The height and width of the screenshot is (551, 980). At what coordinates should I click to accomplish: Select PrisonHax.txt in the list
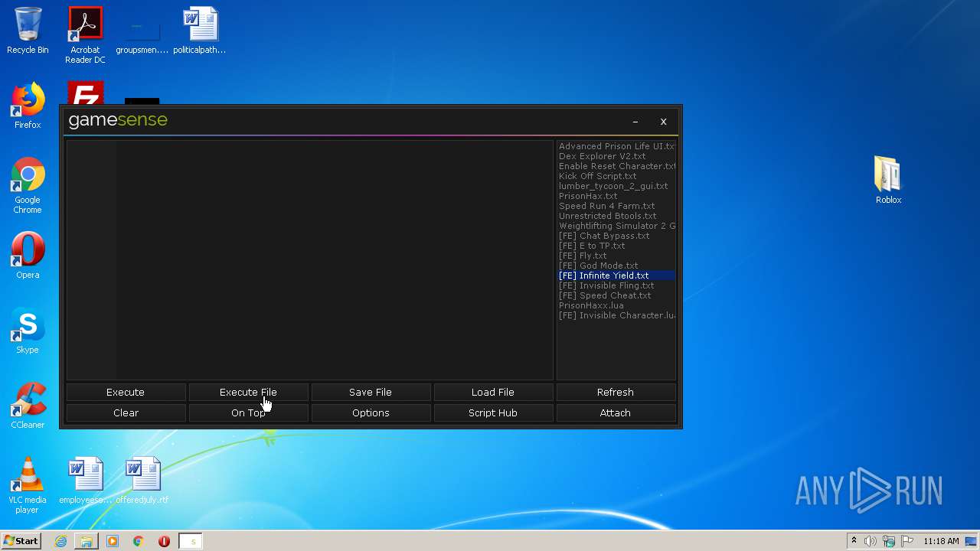click(616, 196)
